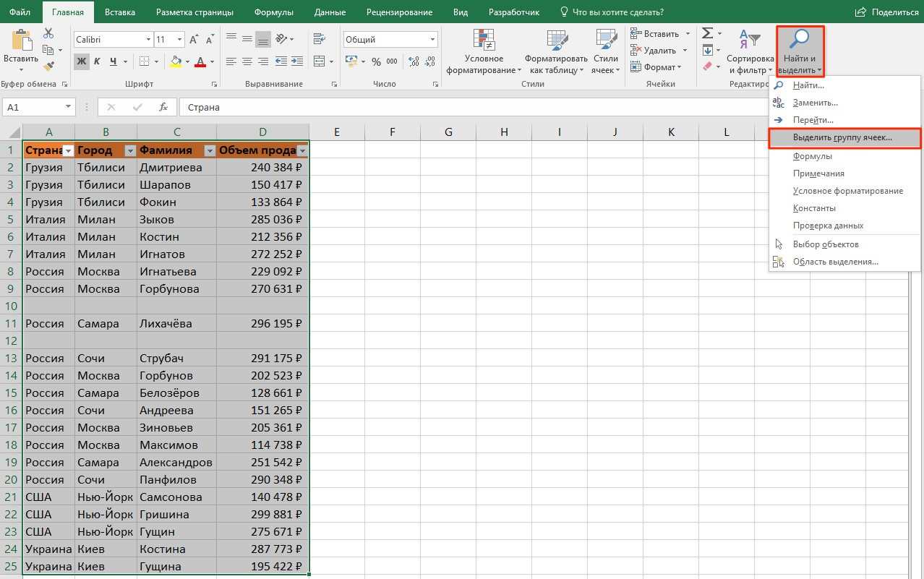Screen dimensions: 924x579
Task: Apply percent style to selected cells
Action: point(375,62)
